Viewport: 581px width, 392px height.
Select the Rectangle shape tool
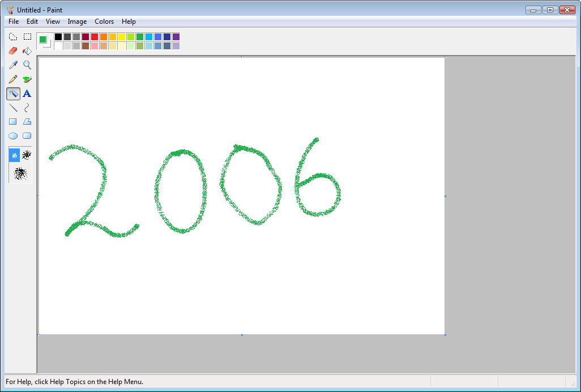tap(13, 121)
